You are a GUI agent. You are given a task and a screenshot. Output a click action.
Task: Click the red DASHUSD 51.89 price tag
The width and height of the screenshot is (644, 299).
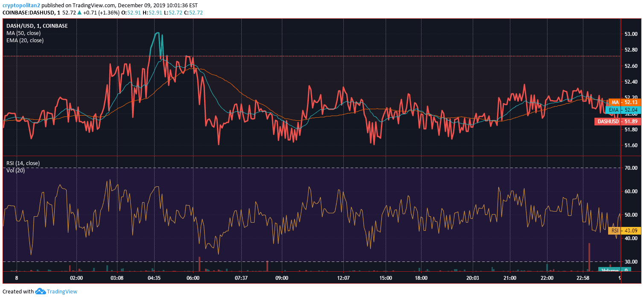click(x=618, y=122)
